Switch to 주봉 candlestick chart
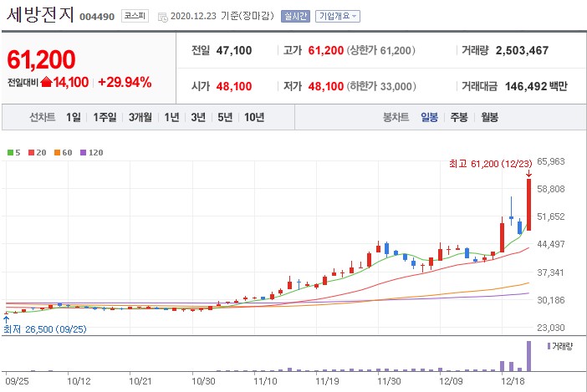 coord(459,118)
